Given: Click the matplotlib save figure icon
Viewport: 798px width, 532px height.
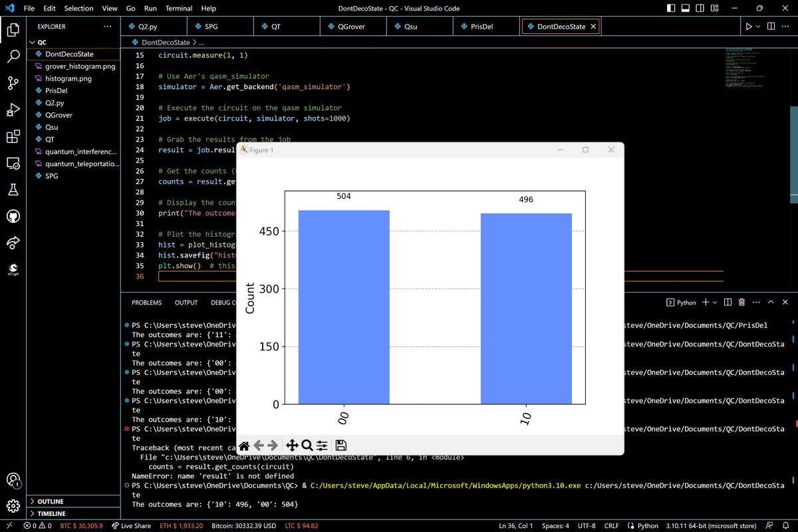Looking at the screenshot, I should [x=340, y=446].
